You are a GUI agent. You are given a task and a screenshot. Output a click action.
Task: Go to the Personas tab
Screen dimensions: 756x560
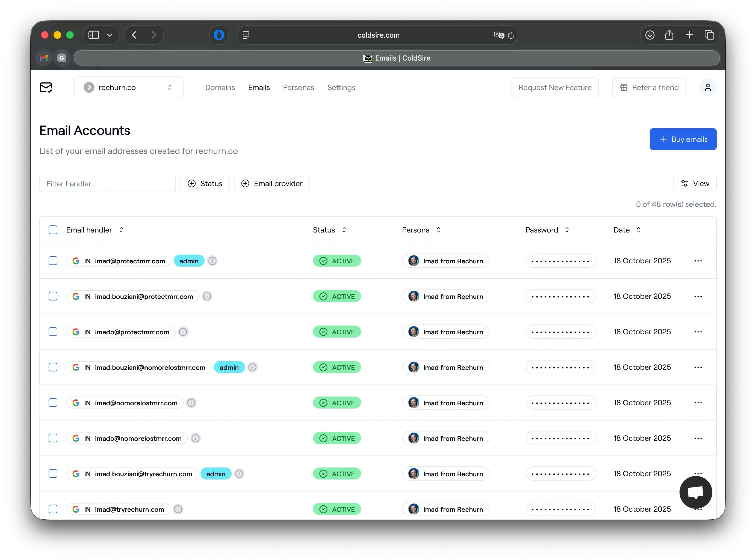[x=298, y=87]
